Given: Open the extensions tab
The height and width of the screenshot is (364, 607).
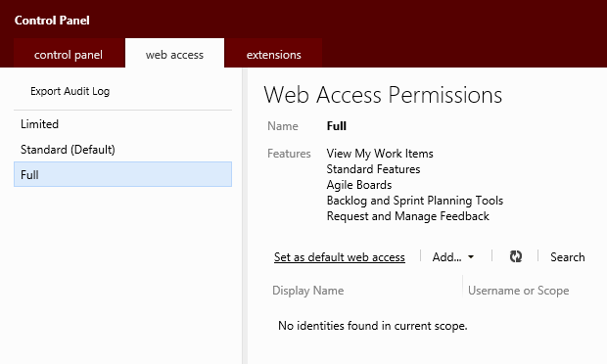Looking at the screenshot, I should tap(274, 55).
